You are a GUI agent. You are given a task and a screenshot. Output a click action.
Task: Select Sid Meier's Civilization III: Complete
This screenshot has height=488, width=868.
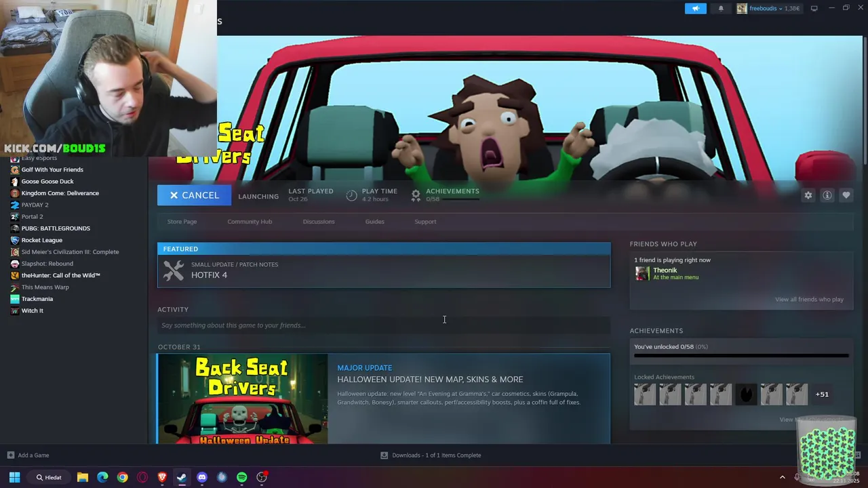point(70,252)
